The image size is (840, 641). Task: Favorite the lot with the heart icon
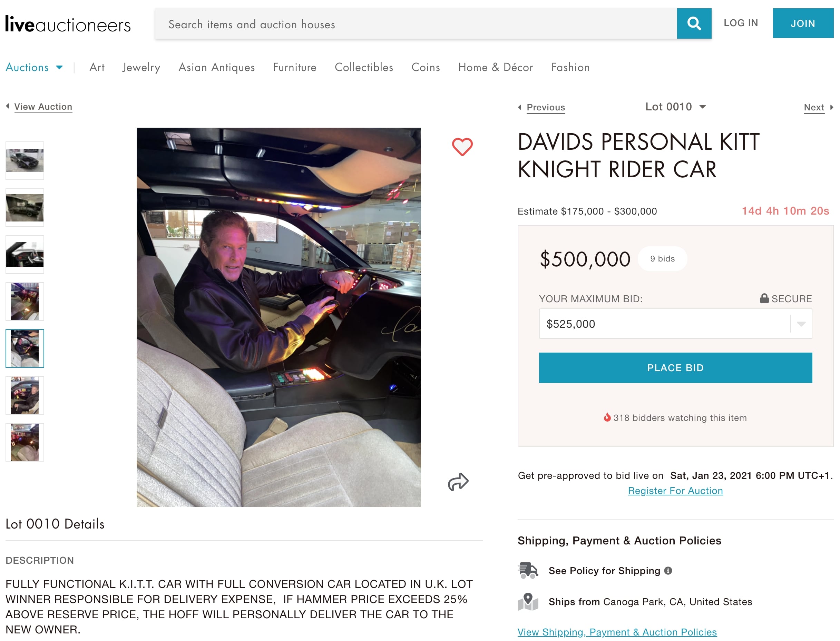pos(462,146)
